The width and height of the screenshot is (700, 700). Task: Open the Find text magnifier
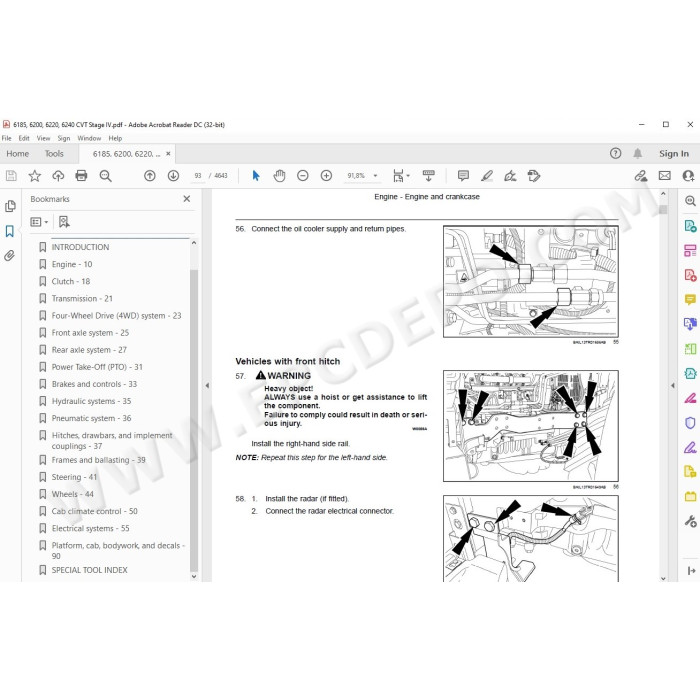pos(106,176)
